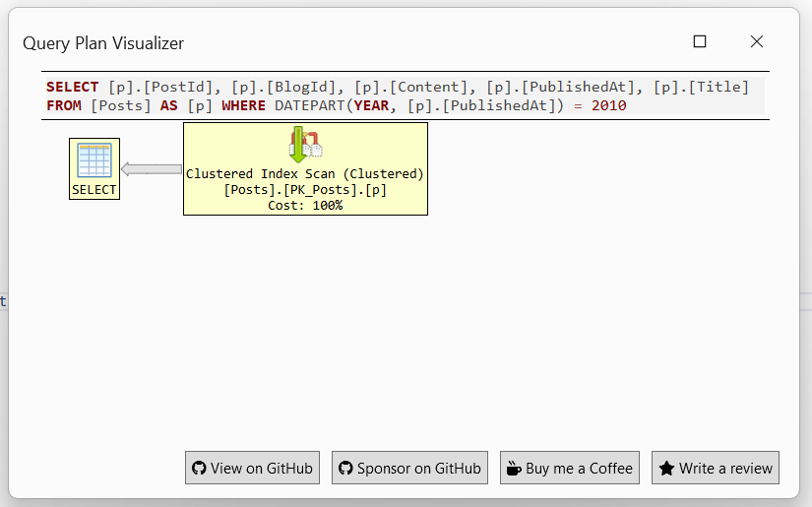Click '[p].[BlogId]' column in query
Image resolution: width=812 pixels, height=507 pixels.
283,87
